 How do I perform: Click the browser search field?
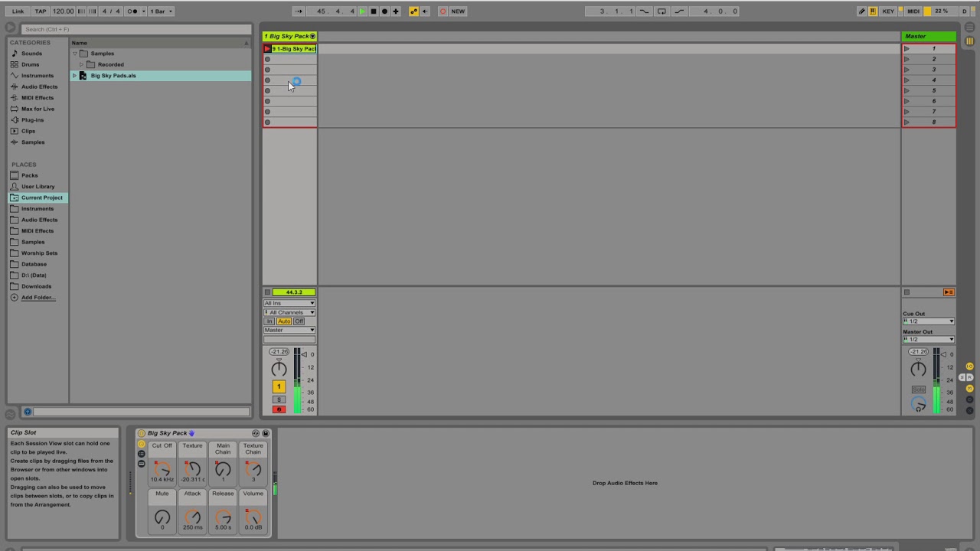(x=136, y=29)
